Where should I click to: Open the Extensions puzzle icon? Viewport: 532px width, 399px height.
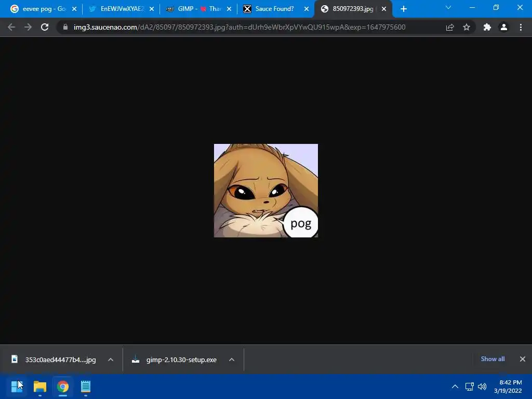(x=487, y=27)
